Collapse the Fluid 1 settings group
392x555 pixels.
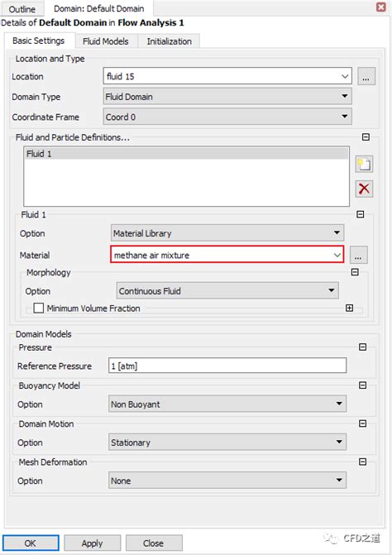(x=360, y=214)
